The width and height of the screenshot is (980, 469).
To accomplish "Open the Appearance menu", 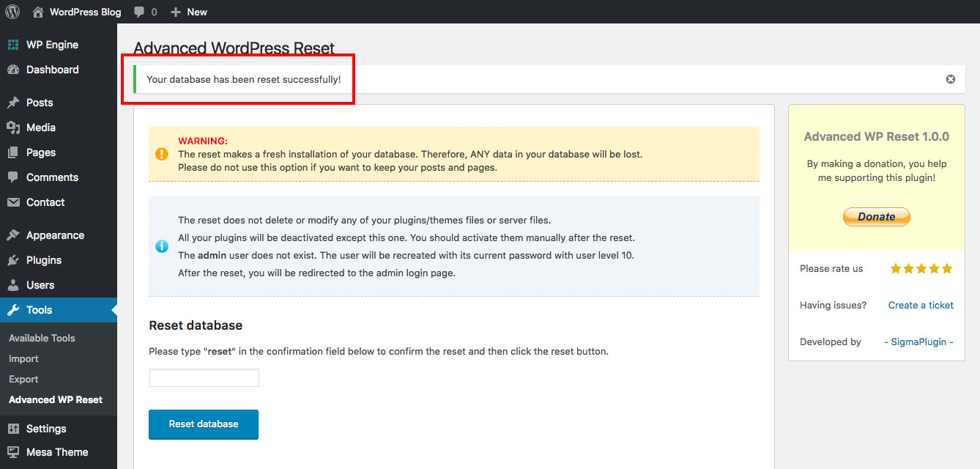I will tap(55, 235).
